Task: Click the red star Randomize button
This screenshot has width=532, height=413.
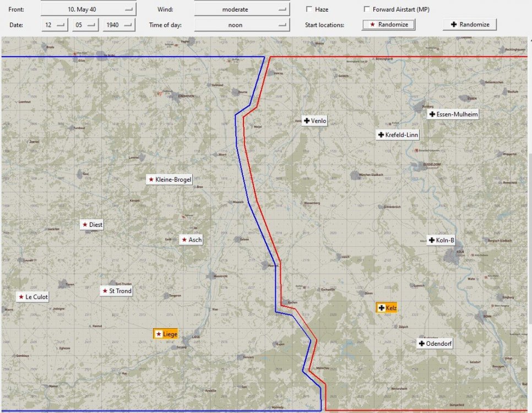Action: click(x=388, y=24)
